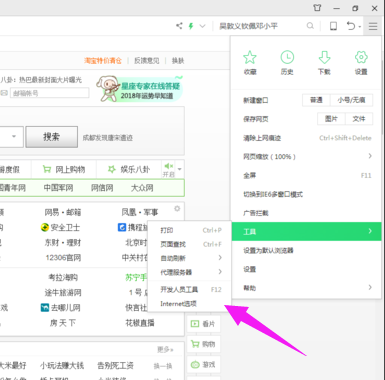The height and width of the screenshot is (380, 385).
Task: Open 大众网 link
Action: (x=142, y=188)
